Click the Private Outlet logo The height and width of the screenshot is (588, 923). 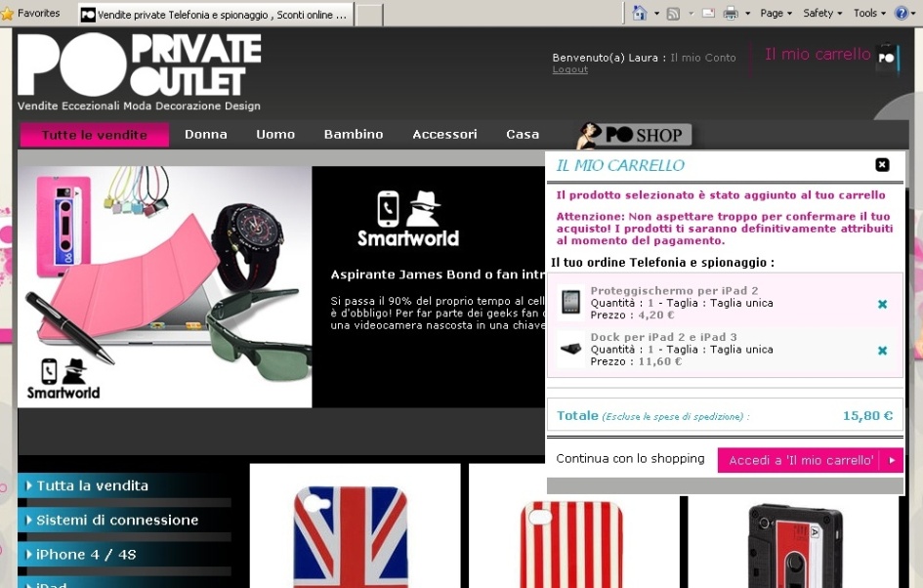tap(140, 64)
